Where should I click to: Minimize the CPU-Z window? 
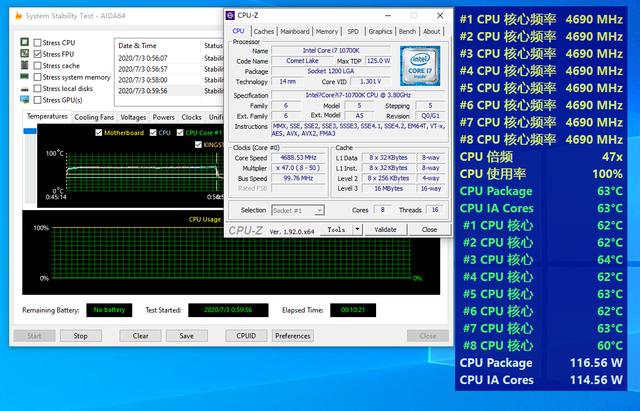[388, 16]
